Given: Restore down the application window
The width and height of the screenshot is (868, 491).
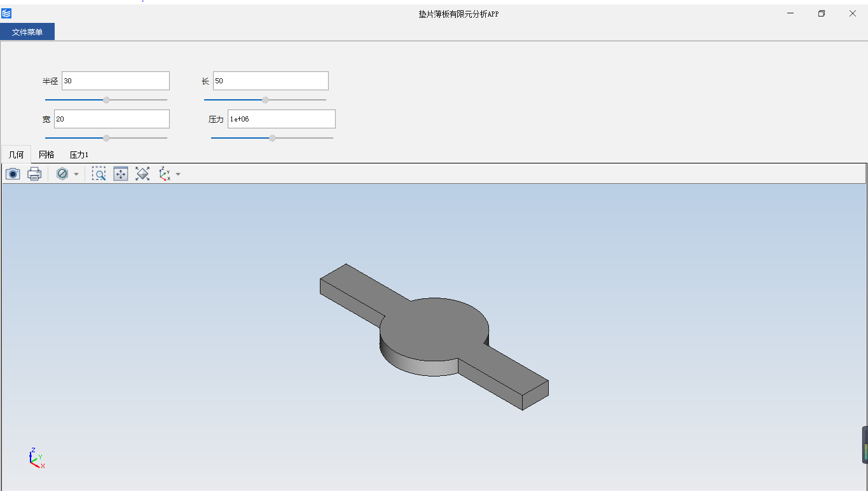Looking at the screenshot, I should click(822, 13).
